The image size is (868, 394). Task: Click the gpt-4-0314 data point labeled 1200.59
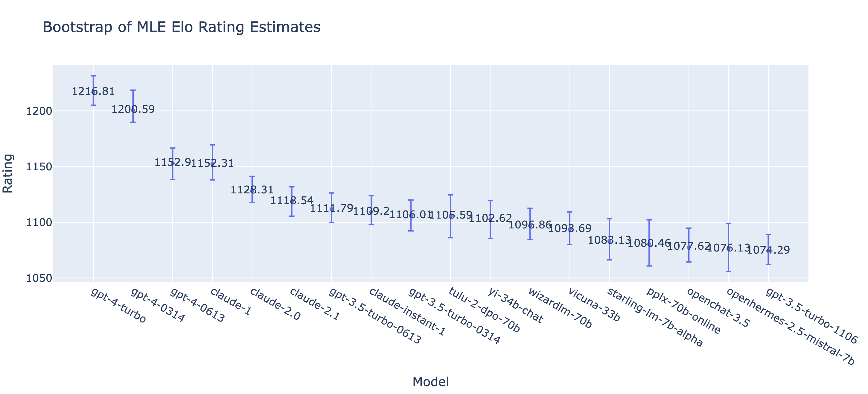click(133, 110)
